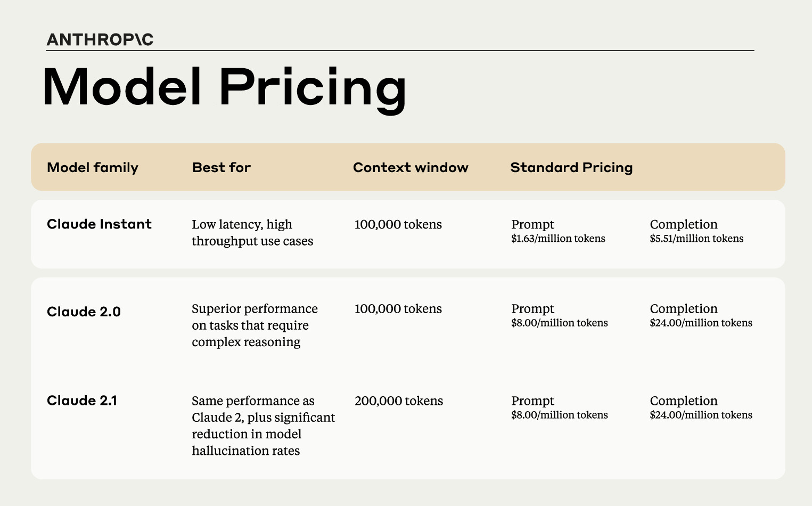The image size is (812, 506).
Task: Click the Anthropic logo
Action: (x=100, y=40)
